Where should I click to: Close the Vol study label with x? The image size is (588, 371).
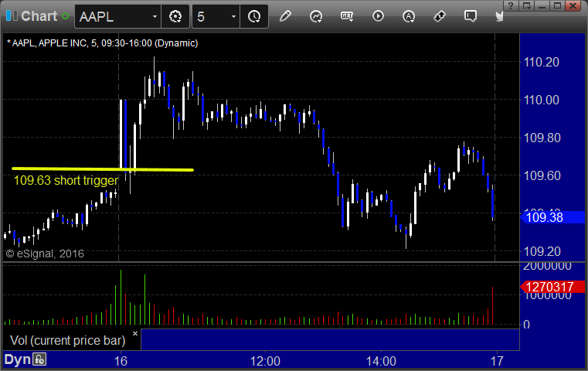click(x=135, y=333)
